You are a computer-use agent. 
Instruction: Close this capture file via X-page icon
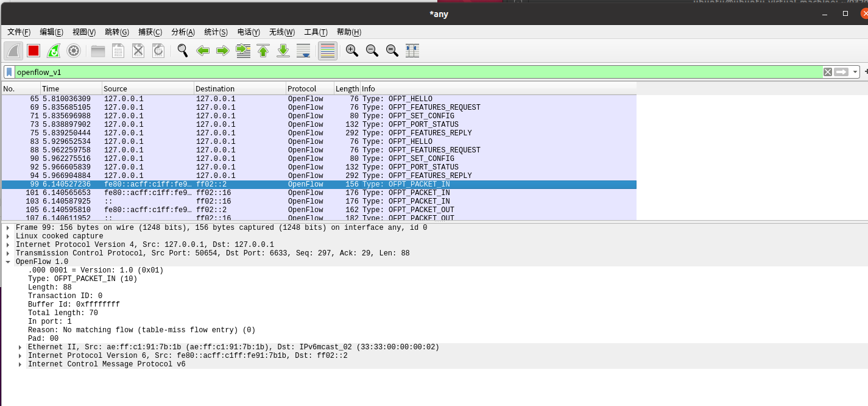tap(138, 51)
